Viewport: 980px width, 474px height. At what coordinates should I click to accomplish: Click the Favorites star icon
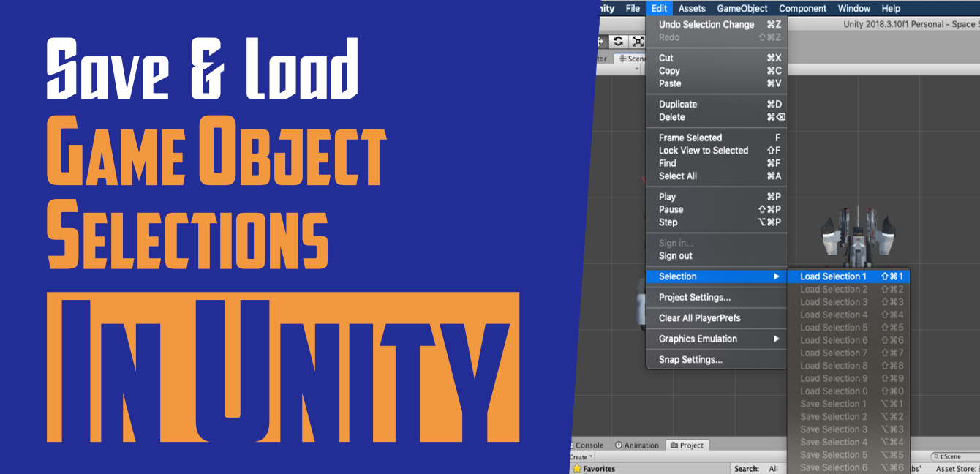(x=577, y=469)
